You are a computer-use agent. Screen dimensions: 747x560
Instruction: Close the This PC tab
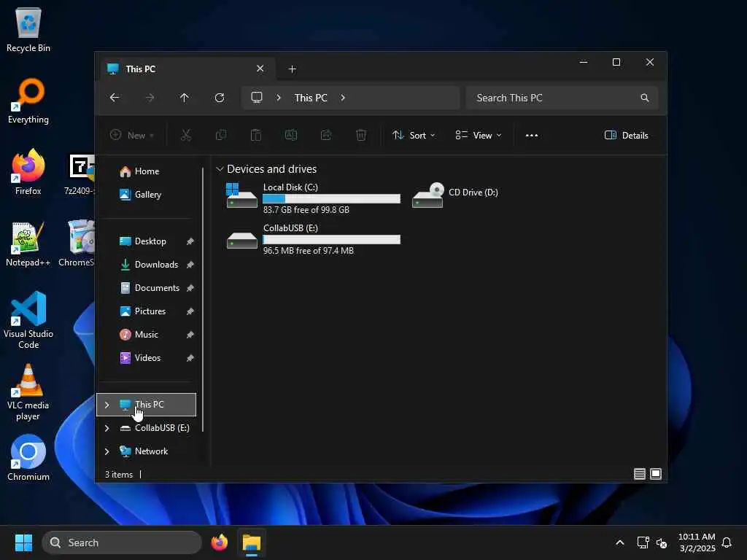click(x=260, y=69)
